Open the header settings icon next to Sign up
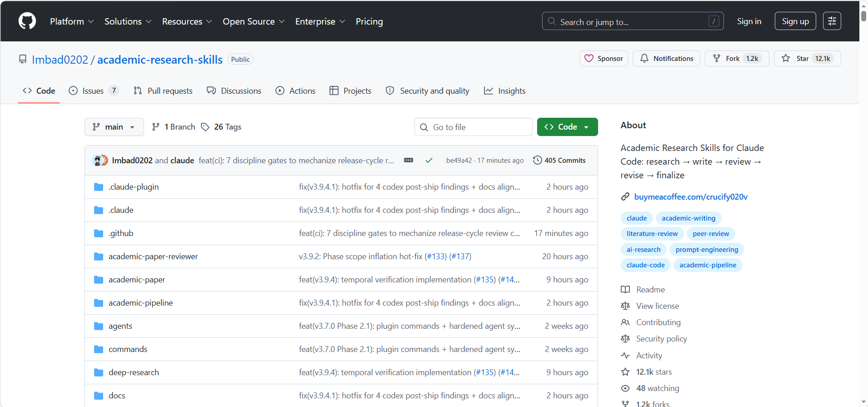Viewport: 868px width, 407px height. tap(832, 21)
